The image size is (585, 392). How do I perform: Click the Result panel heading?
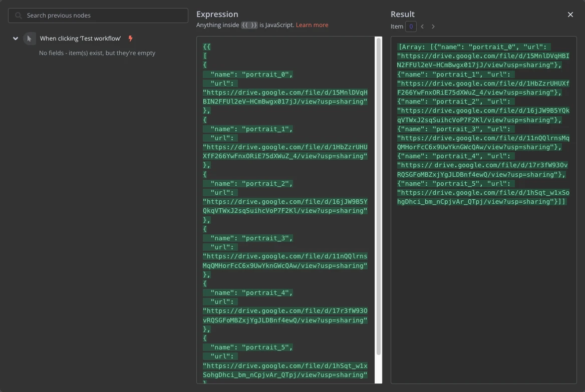coord(403,14)
